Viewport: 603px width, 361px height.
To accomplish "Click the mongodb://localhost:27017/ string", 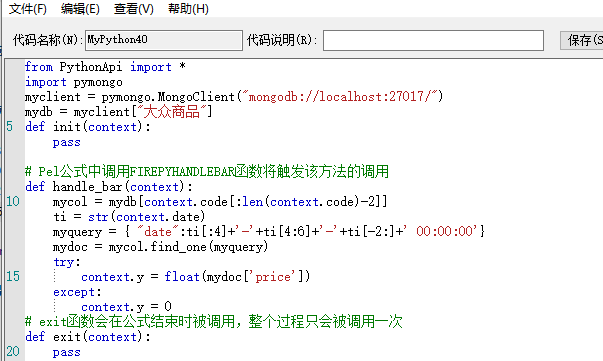I will (x=340, y=96).
